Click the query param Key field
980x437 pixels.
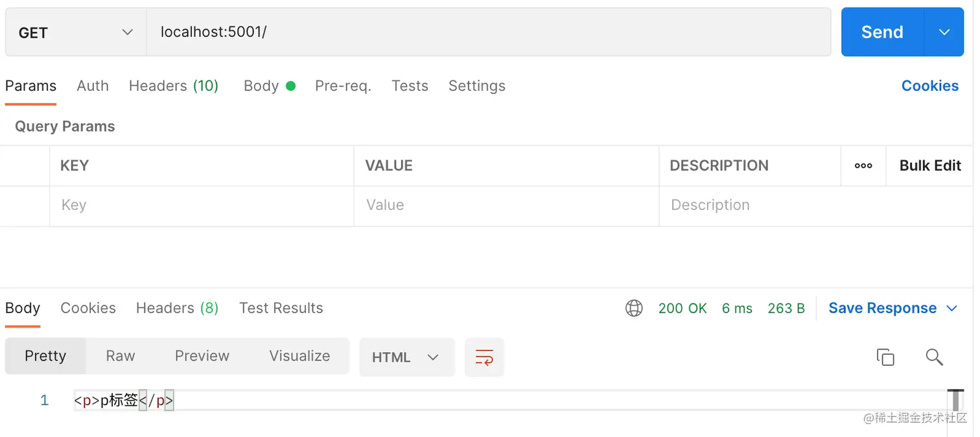201,206
